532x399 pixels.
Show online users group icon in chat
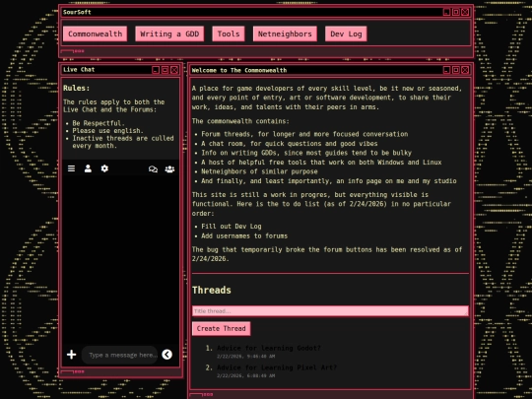169,169
